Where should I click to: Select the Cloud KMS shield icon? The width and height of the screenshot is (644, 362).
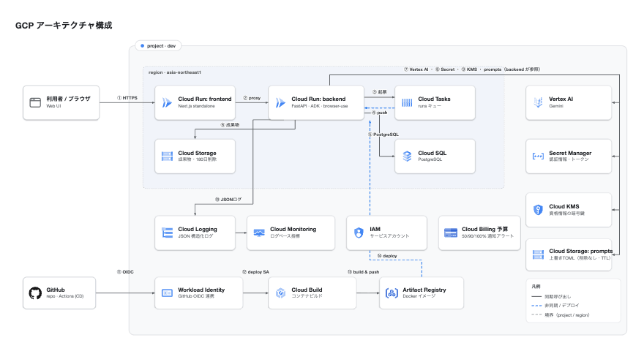click(x=538, y=210)
